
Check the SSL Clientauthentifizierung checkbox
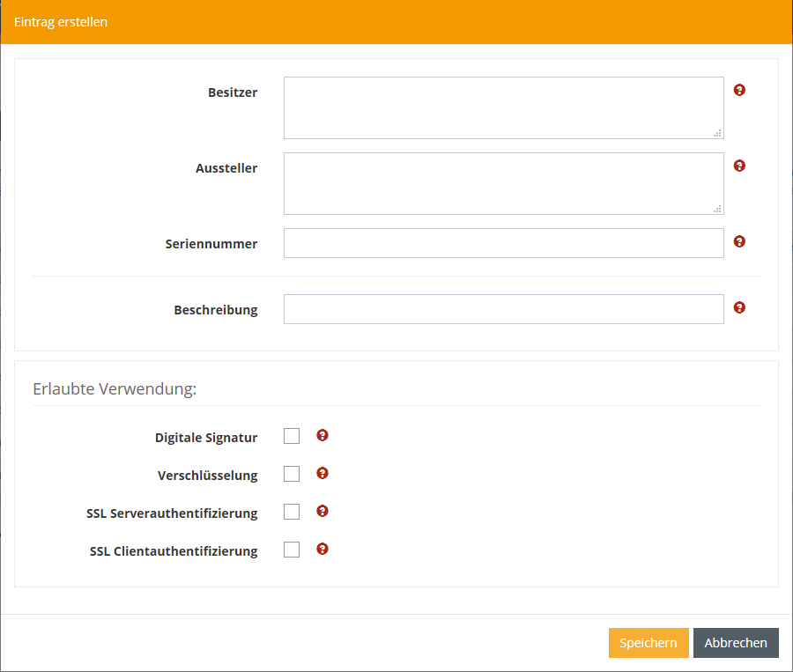coord(292,550)
